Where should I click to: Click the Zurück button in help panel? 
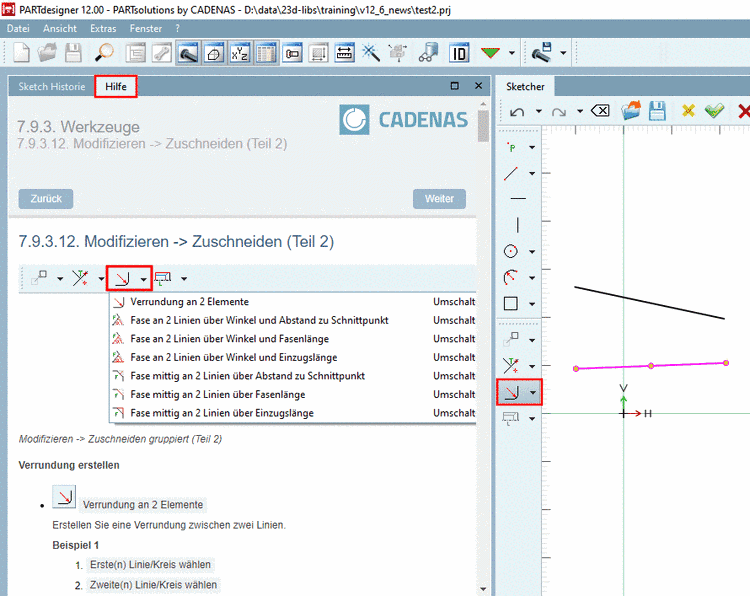(x=46, y=199)
